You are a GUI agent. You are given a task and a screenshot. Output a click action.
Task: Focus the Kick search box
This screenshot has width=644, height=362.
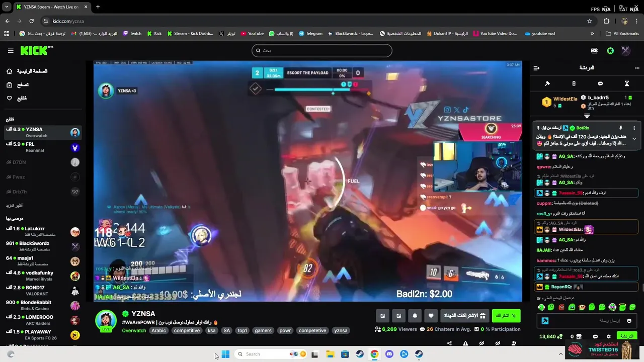coord(322,51)
